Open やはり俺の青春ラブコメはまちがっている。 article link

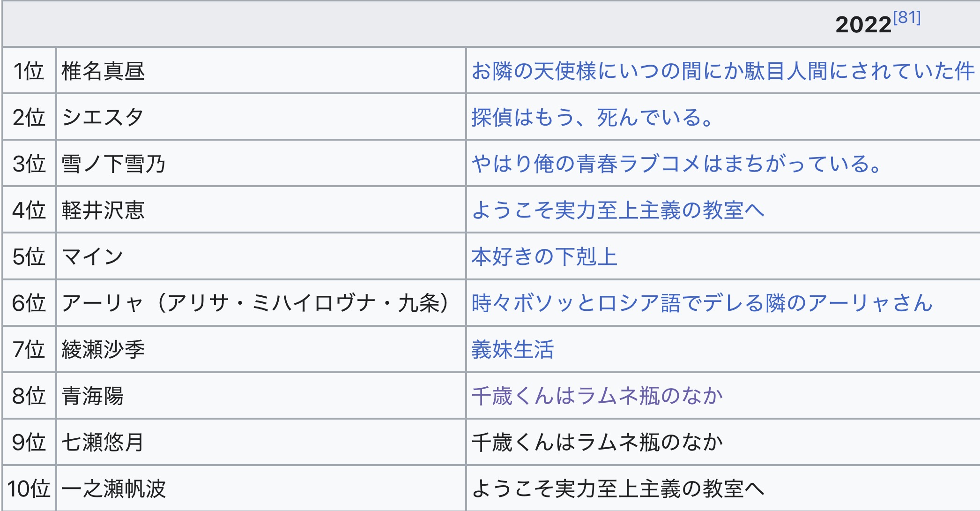pyautogui.click(x=676, y=164)
